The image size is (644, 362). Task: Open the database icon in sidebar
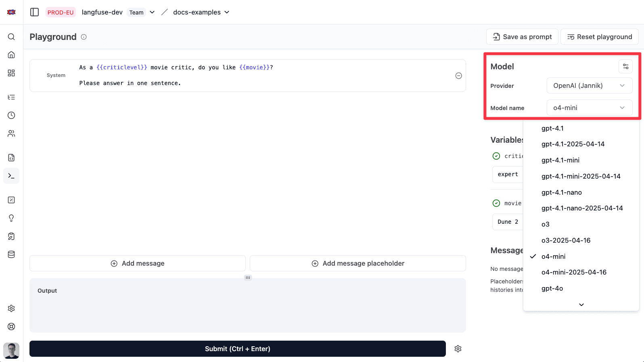tap(11, 254)
